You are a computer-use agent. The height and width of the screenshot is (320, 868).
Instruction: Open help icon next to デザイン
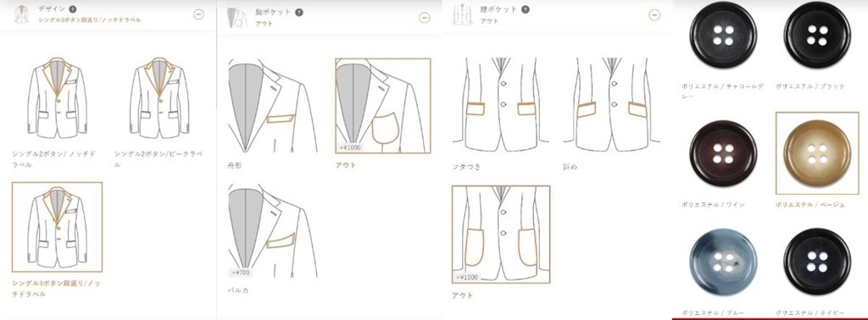pos(73,9)
